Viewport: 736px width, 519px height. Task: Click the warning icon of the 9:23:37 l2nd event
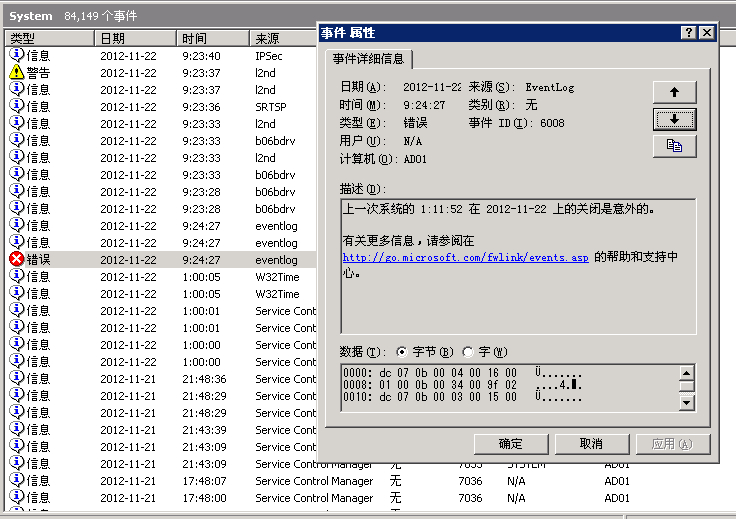(16, 72)
